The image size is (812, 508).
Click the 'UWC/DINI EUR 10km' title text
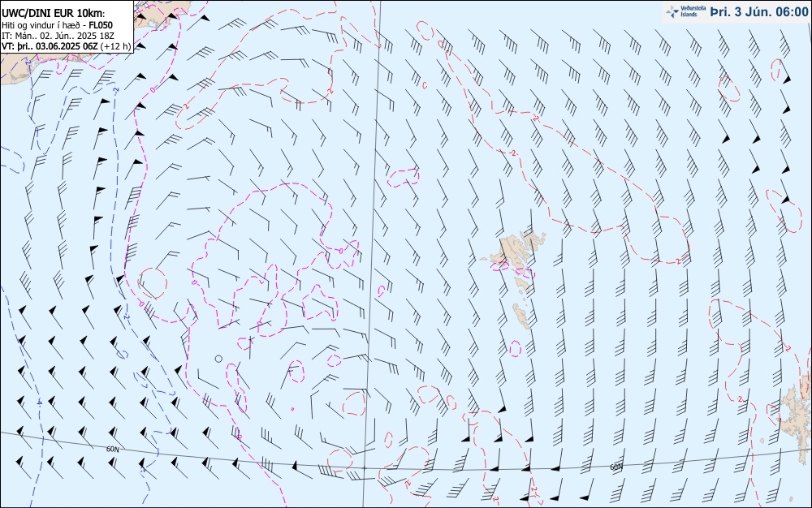(53, 14)
